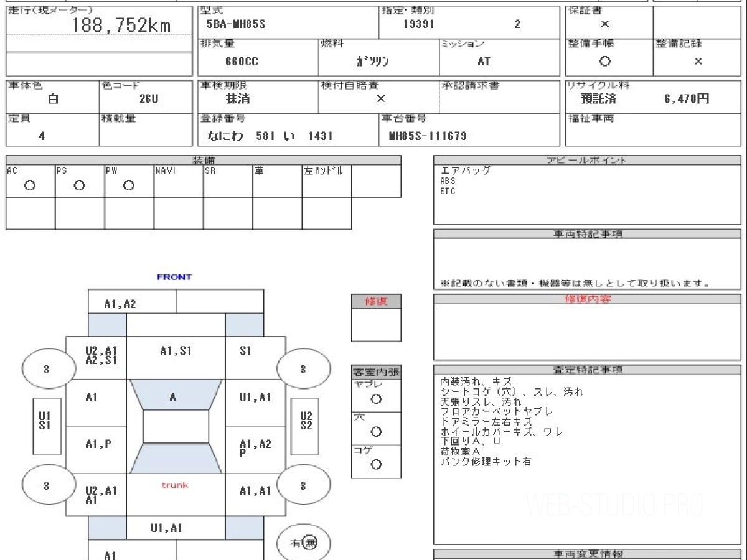This screenshot has width=747, height=560.
Task: Click the mileage value 188,752km
Action: (x=121, y=25)
